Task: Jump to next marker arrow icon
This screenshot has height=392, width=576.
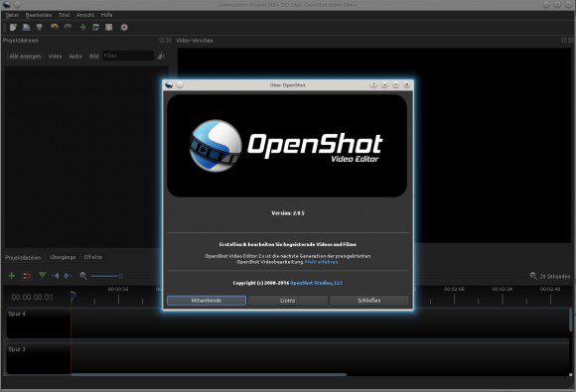Action: (x=68, y=275)
